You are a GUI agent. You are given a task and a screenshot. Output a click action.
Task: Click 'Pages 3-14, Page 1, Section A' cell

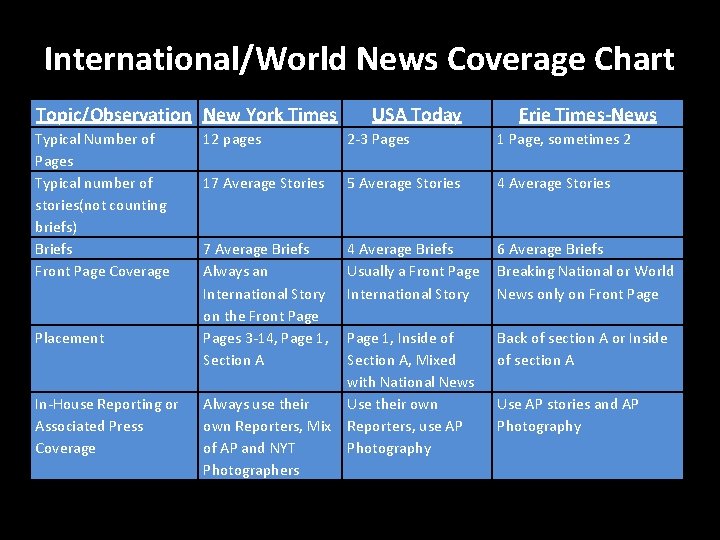click(x=270, y=359)
